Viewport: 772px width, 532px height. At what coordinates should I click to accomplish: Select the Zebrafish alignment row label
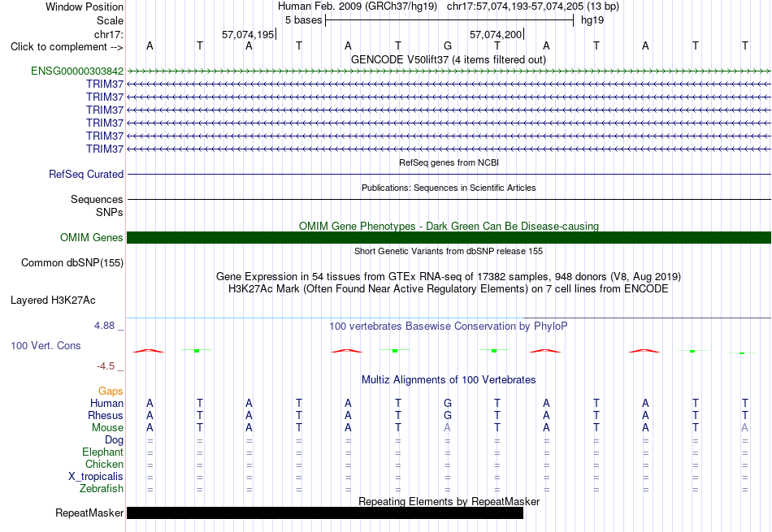pyautogui.click(x=102, y=489)
